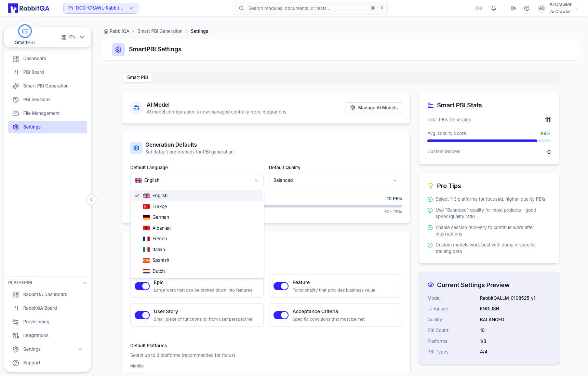The image size is (588, 376).
Task: Open the broadcast signal icon in header
Action: click(x=479, y=8)
